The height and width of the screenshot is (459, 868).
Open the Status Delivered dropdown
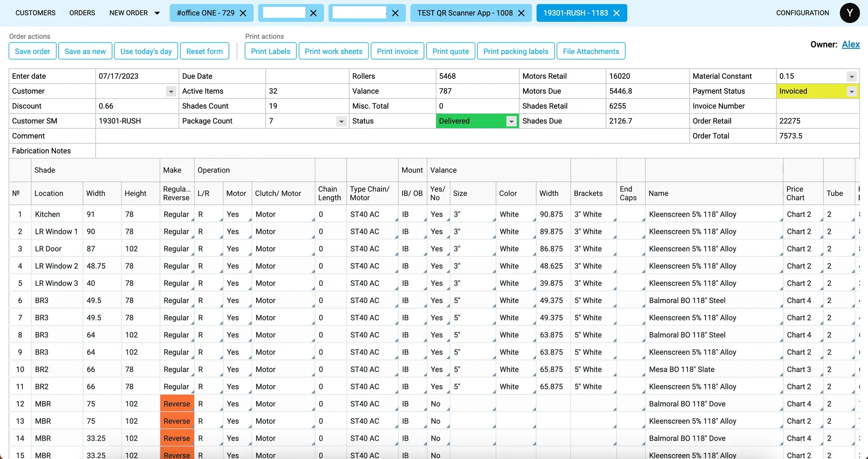click(512, 122)
